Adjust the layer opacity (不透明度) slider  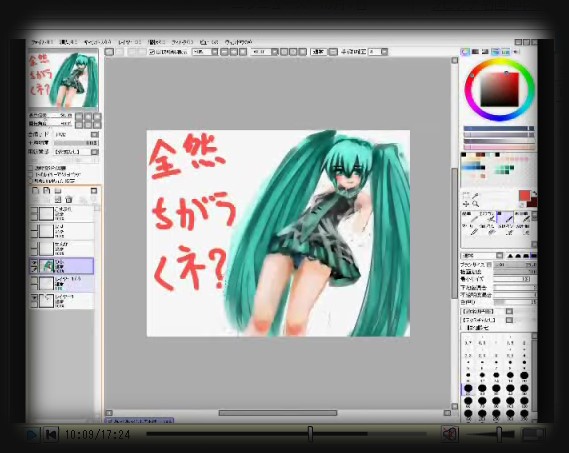76,143
